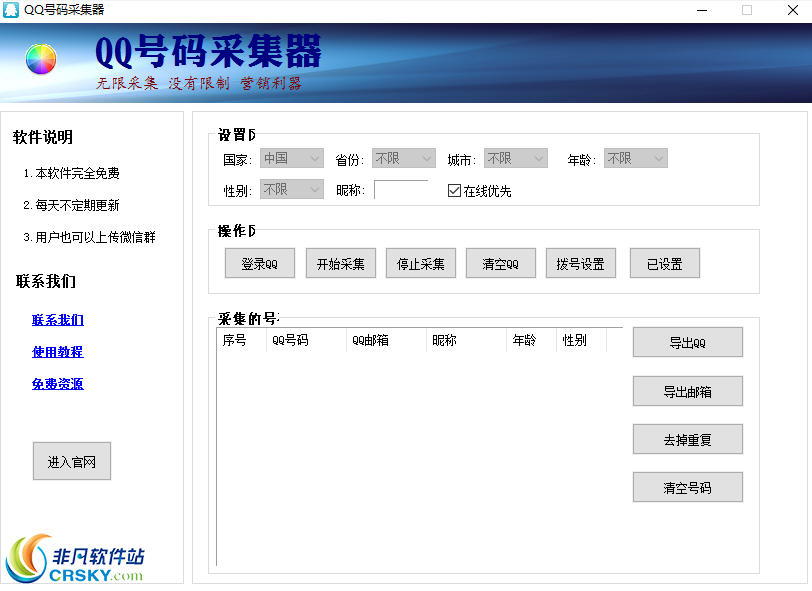This screenshot has width=812, height=591.
Task: Click the 停止采集 stop collecting button
Action: 420,262
